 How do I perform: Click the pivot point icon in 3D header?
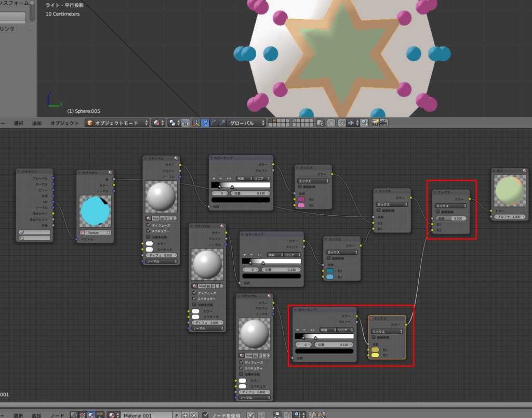coord(174,123)
